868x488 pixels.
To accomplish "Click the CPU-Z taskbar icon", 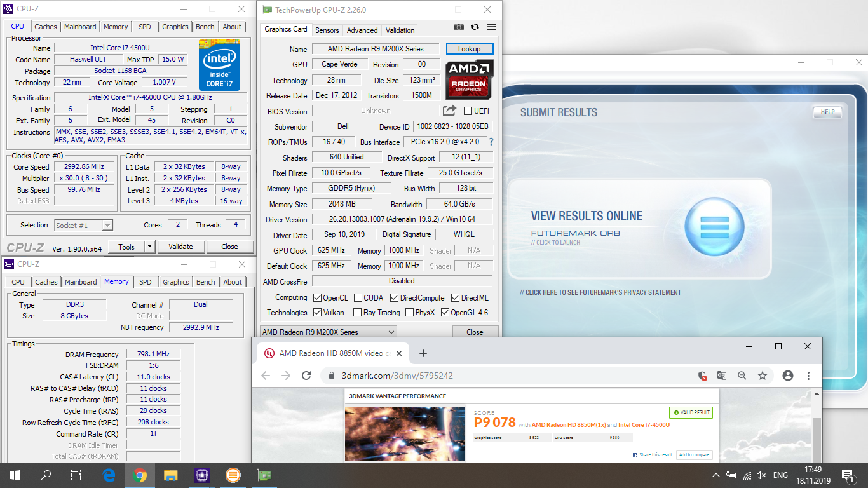I will click(201, 475).
